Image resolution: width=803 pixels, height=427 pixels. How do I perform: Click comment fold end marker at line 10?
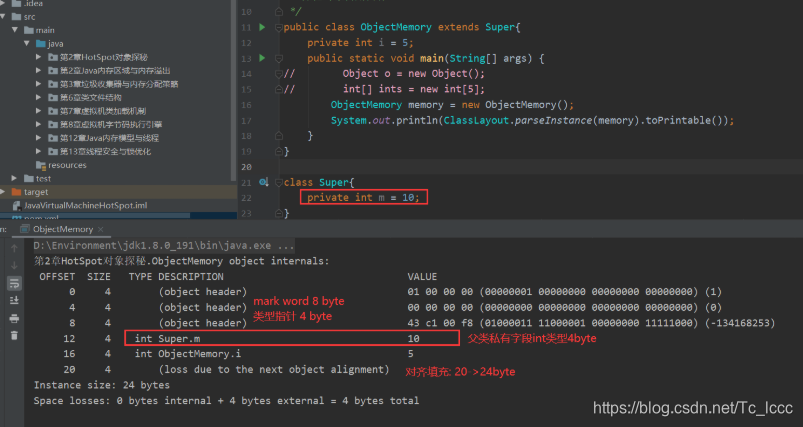(x=279, y=11)
